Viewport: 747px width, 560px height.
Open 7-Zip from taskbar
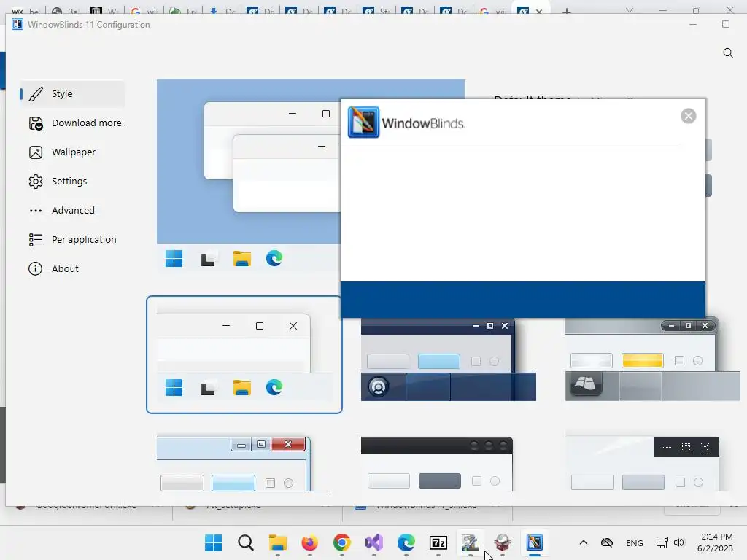point(438,542)
